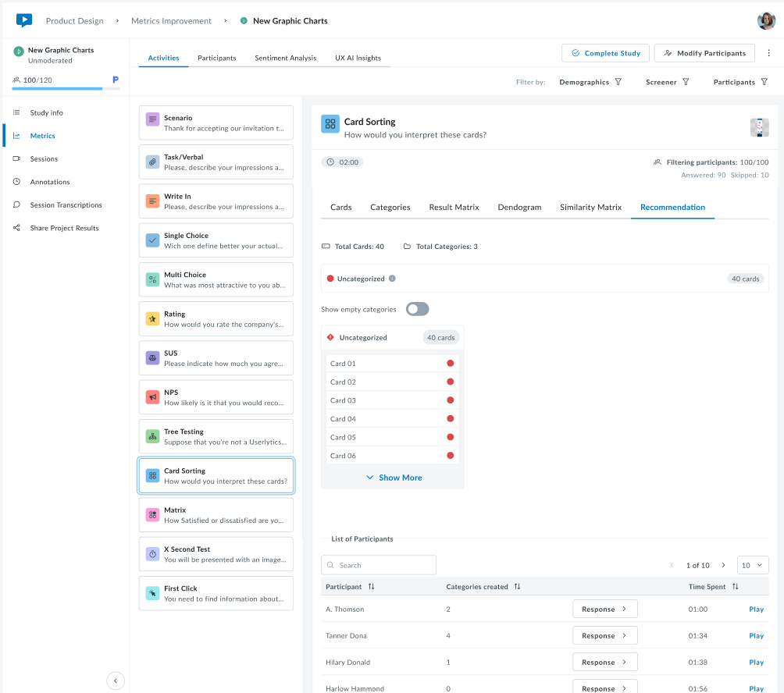Click the Screener filter funnel icon

tap(686, 82)
